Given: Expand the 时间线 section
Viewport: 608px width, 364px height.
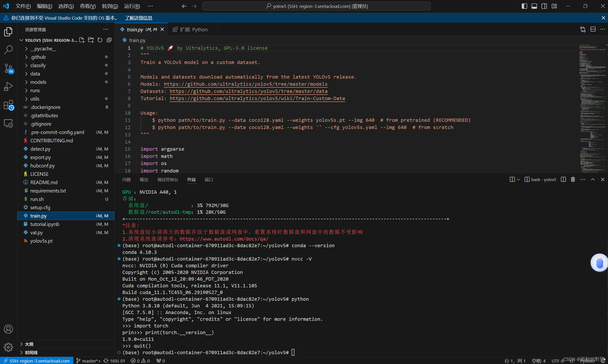Looking at the screenshot, I should point(31,353).
